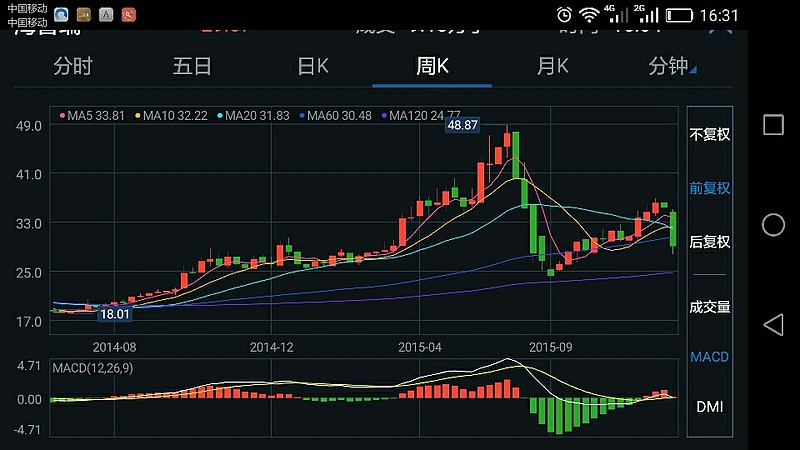Tap the alarm clock status icon
The width and height of the screenshot is (800, 450).
(564, 15)
